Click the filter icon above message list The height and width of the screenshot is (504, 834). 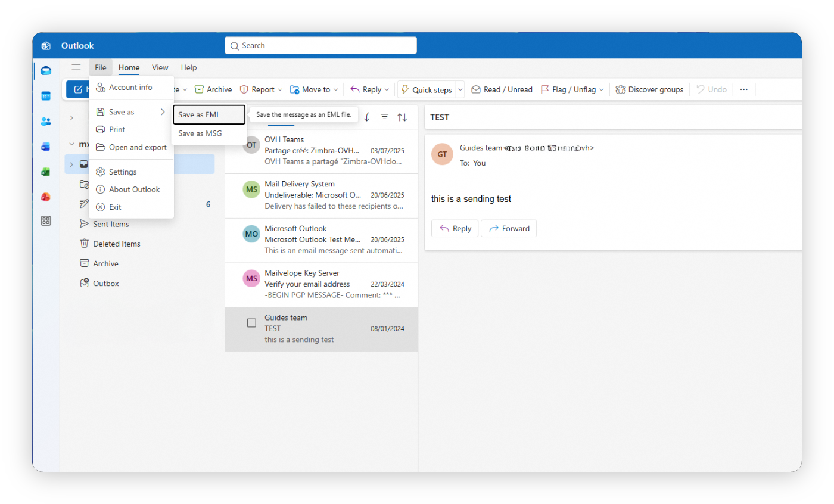(x=384, y=117)
